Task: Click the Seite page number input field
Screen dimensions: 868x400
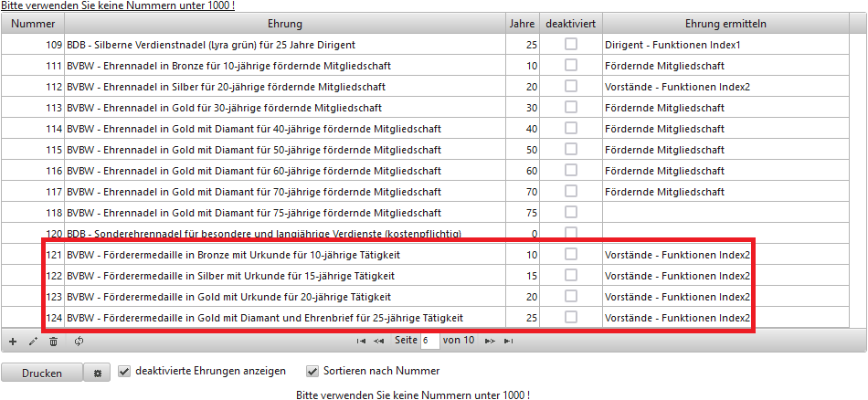Action: [x=430, y=341]
